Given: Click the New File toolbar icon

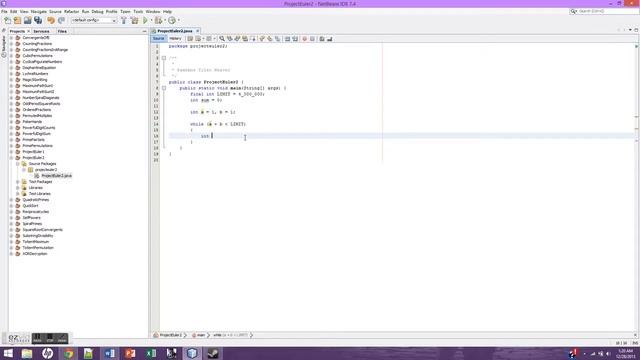Looking at the screenshot, I should [7, 20].
